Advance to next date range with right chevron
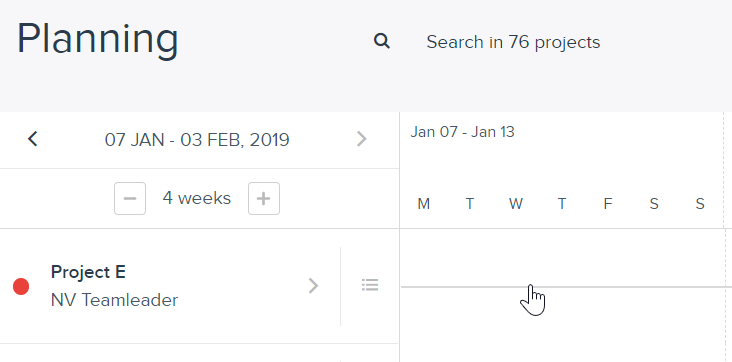732x362 pixels. 361,139
